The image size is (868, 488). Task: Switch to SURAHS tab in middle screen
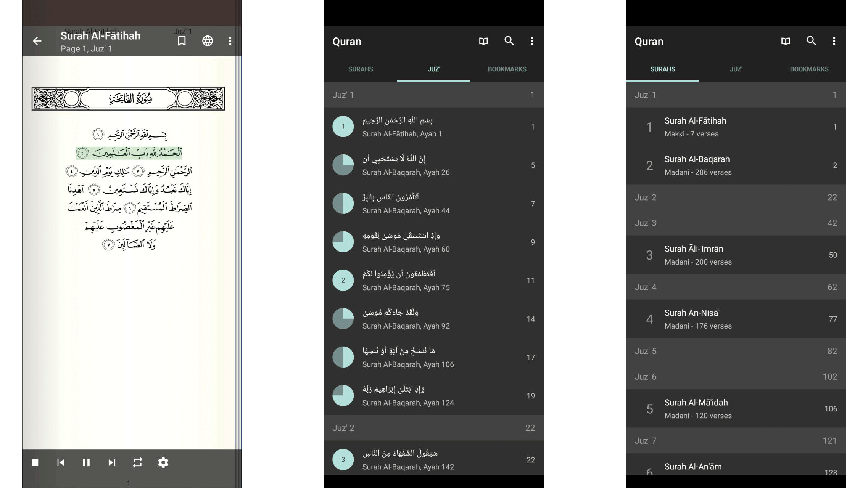tap(361, 69)
